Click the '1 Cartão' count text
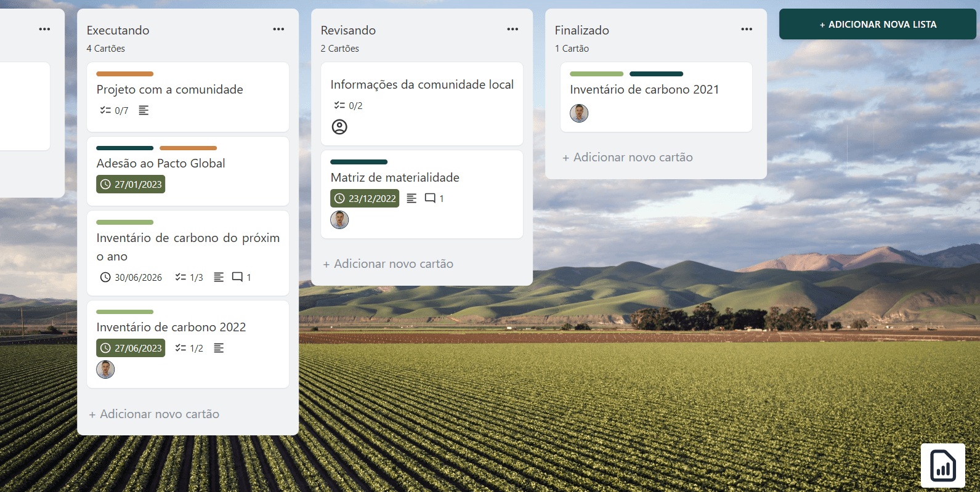 [572, 48]
